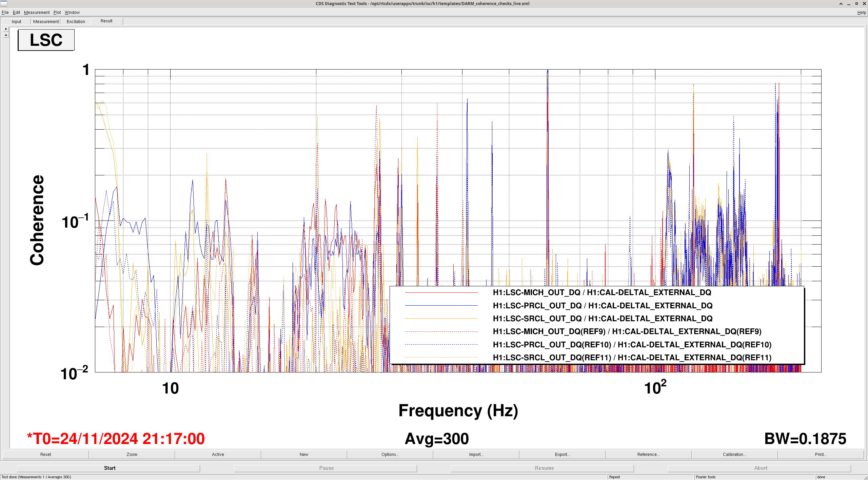This screenshot has width=868, height=480.
Task: Open the Window menu
Action: [72, 13]
